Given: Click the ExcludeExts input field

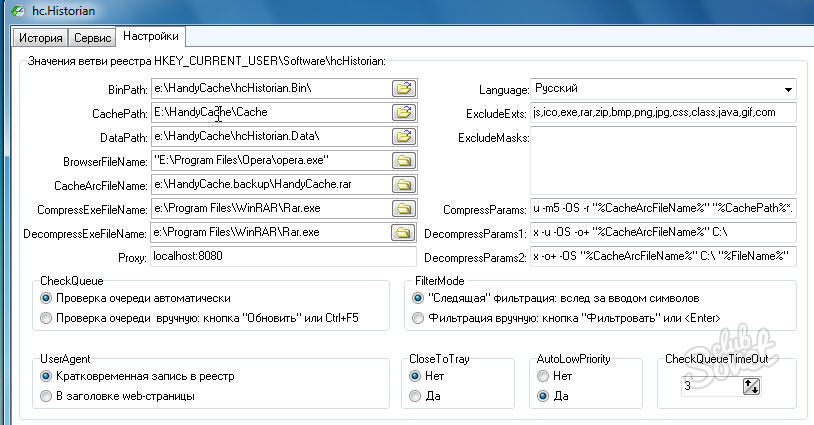Looking at the screenshot, I should pyautogui.click(x=663, y=112).
